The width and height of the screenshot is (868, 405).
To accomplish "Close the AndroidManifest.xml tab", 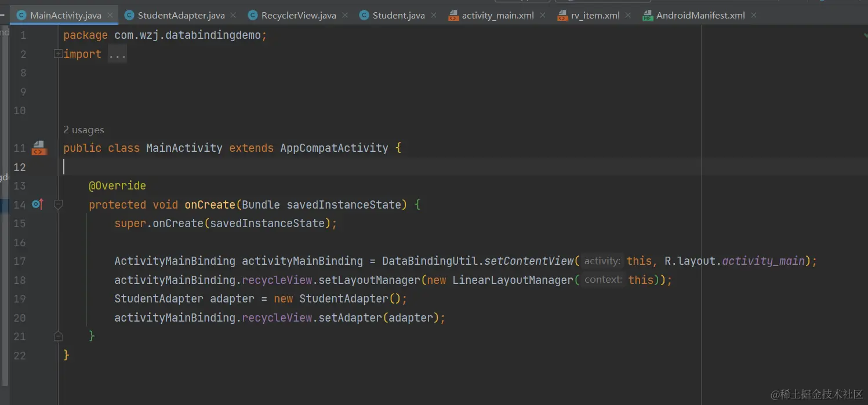I will coord(754,16).
